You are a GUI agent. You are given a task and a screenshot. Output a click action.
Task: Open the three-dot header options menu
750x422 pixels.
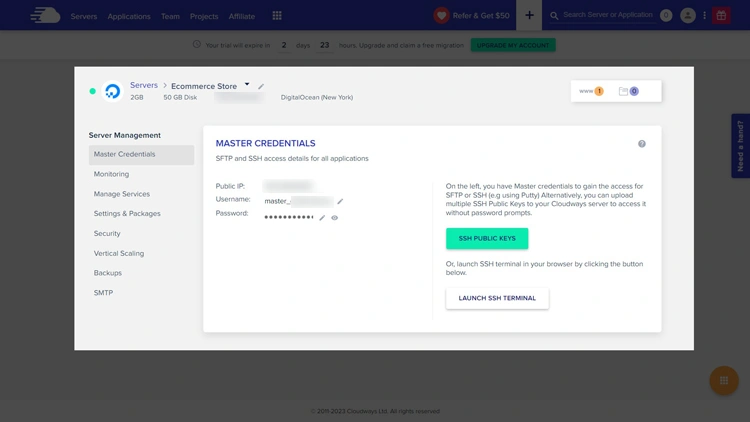tap(705, 16)
